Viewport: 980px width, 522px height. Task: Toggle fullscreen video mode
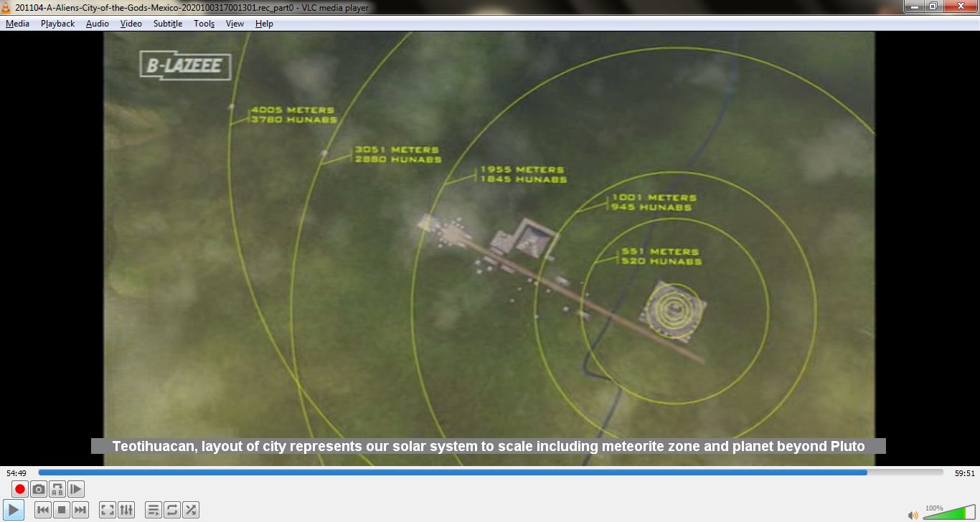coord(108,510)
